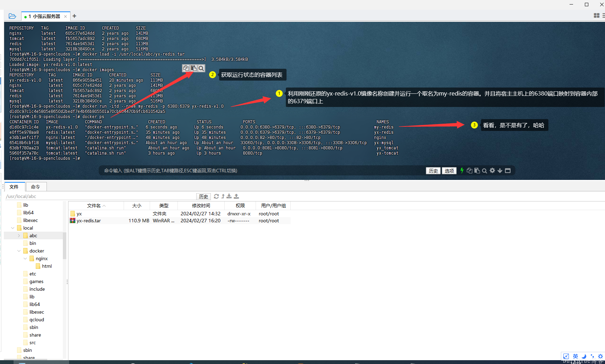Refresh the file list

coord(216,196)
